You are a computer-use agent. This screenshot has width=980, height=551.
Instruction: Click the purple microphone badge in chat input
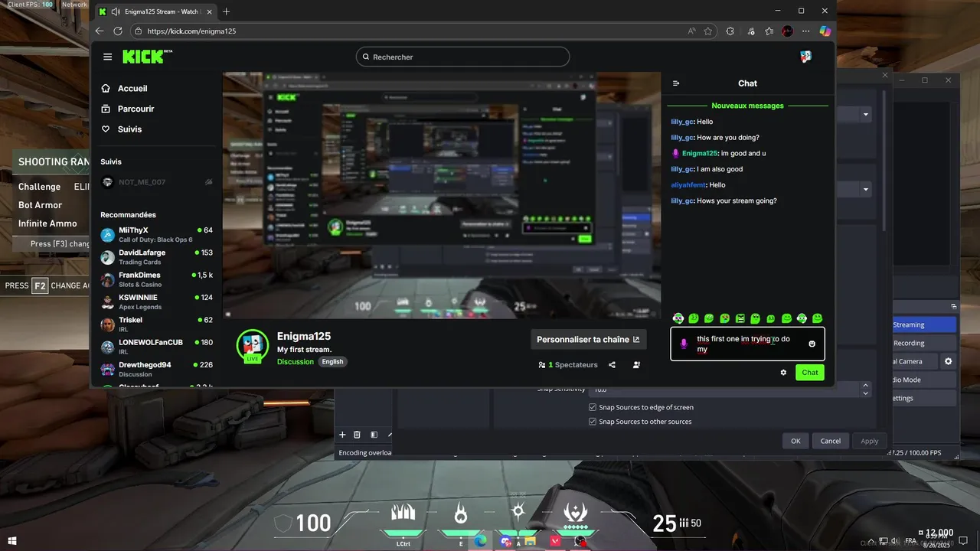tap(684, 344)
